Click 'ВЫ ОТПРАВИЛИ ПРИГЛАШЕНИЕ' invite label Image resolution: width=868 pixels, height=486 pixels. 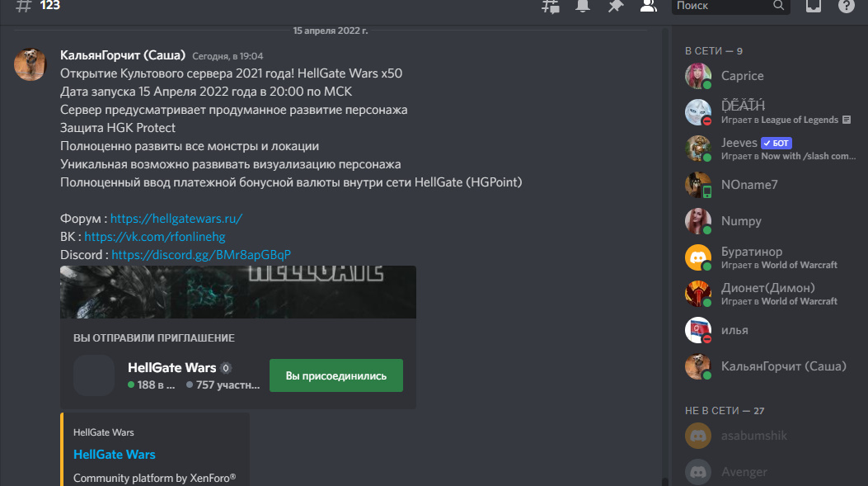(154, 338)
